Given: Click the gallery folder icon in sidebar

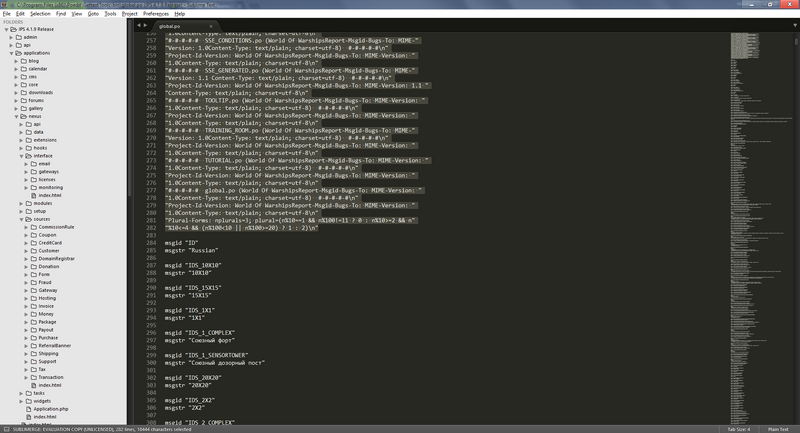Looking at the screenshot, I should 22,108.
